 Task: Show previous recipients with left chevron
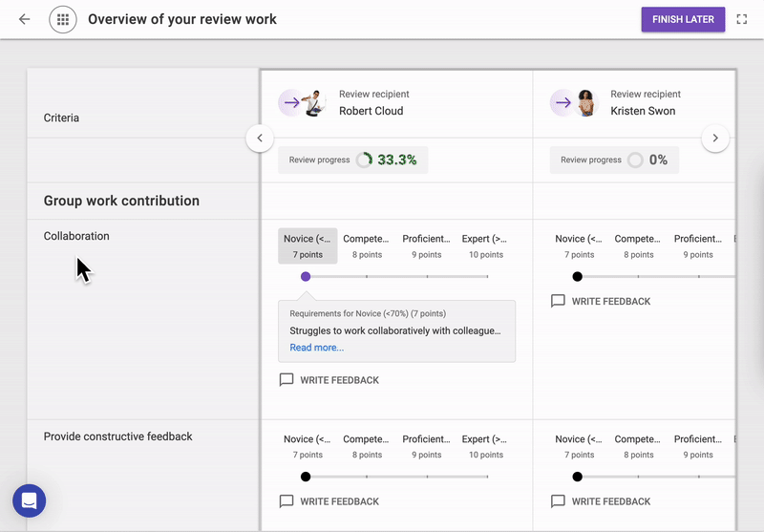pyautogui.click(x=260, y=138)
